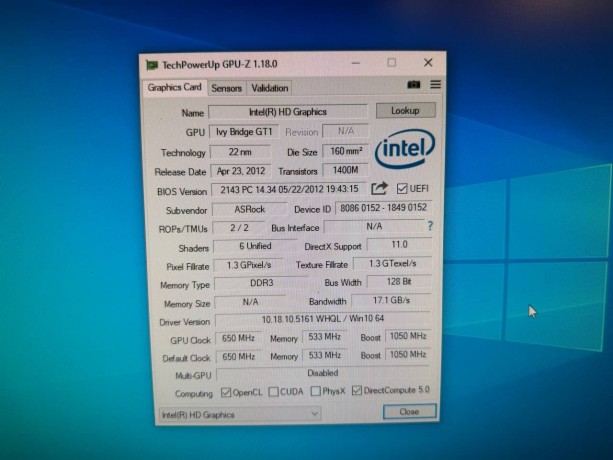Toggle the DirectCompute 5.0 checkbox
The image size is (613, 460).
click(357, 390)
